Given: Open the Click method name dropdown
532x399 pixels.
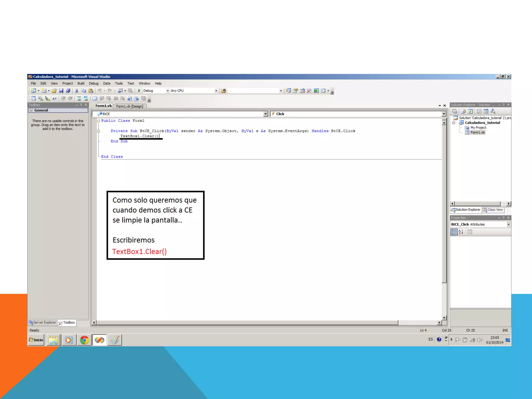Looking at the screenshot, I should click(444, 114).
